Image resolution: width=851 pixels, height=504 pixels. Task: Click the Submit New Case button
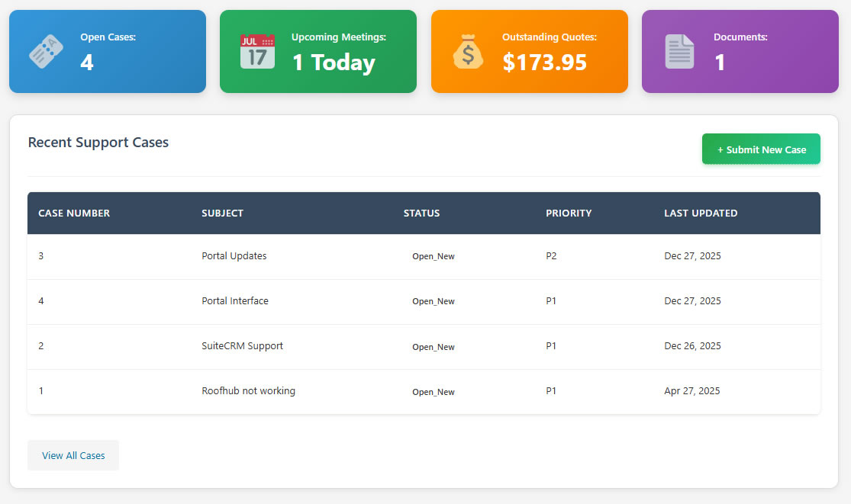(x=761, y=149)
